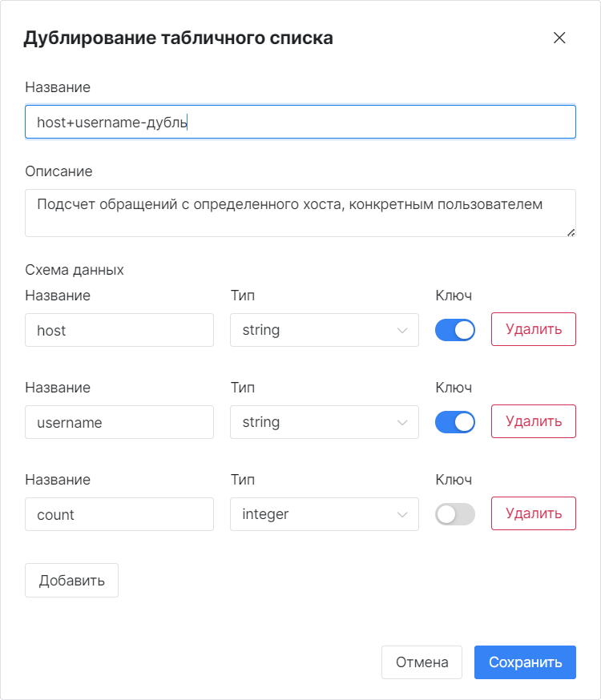Close the duplicate table list dialog
The image size is (601, 700).
click(x=559, y=38)
